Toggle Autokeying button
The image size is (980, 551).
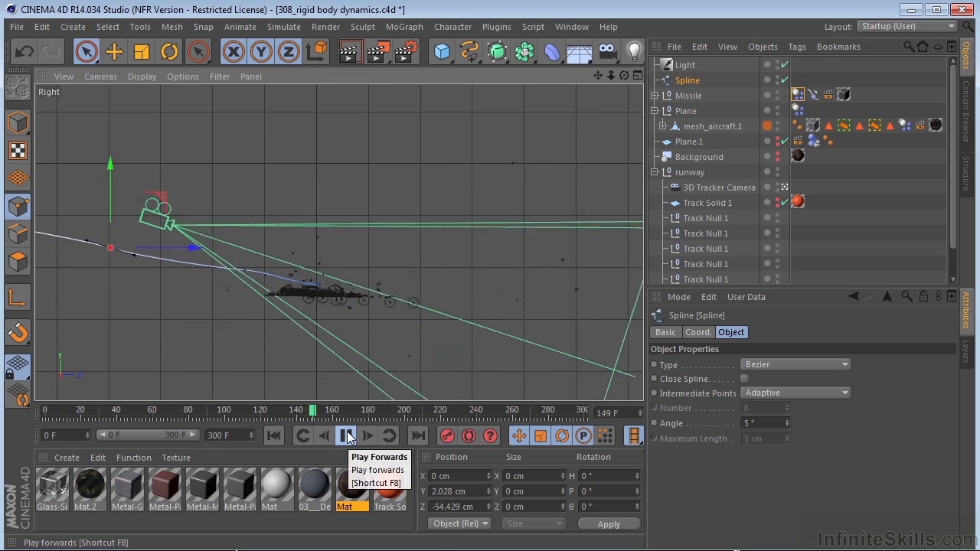[x=469, y=435]
